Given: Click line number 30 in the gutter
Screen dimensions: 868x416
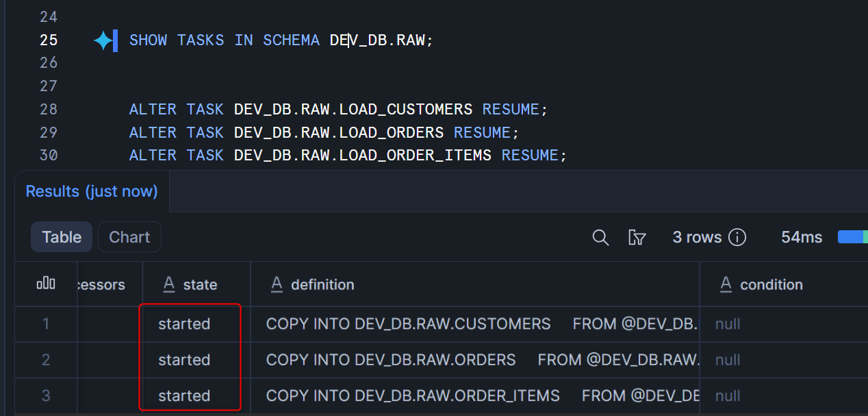Looking at the screenshot, I should 49,156.
